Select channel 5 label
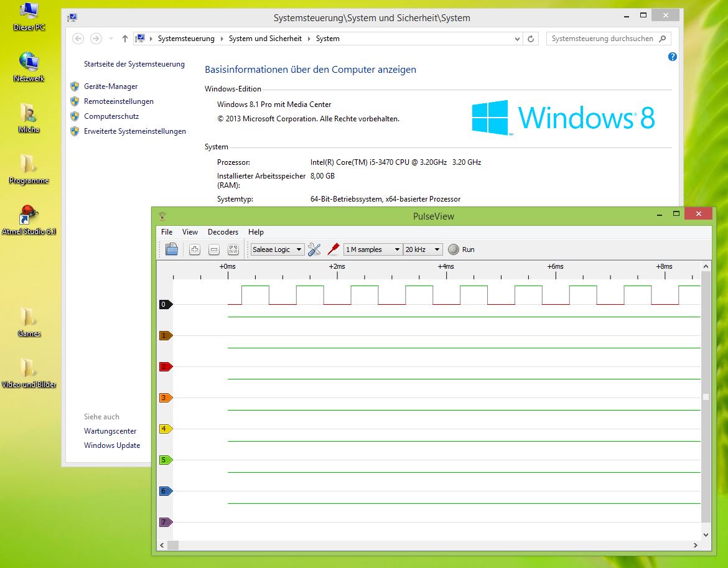This screenshot has width=728, height=568. click(x=166, y=460)
